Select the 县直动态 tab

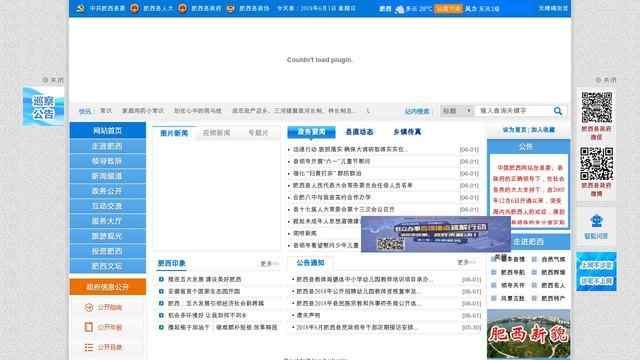click(359, 132)
